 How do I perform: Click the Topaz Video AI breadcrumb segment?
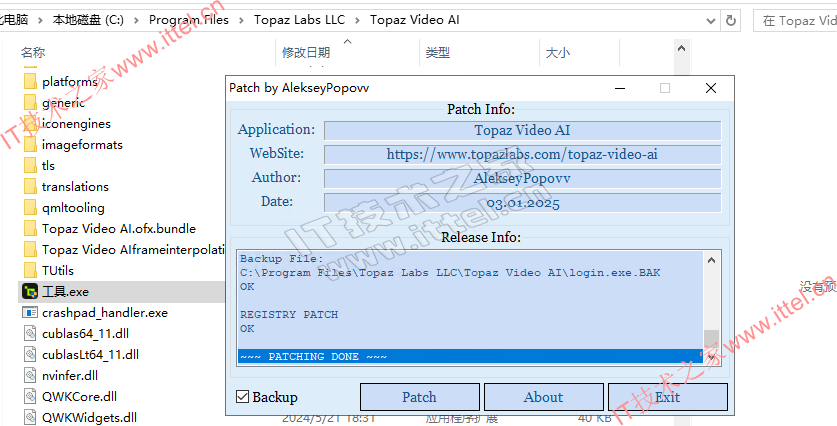click(x=415, y=20)
